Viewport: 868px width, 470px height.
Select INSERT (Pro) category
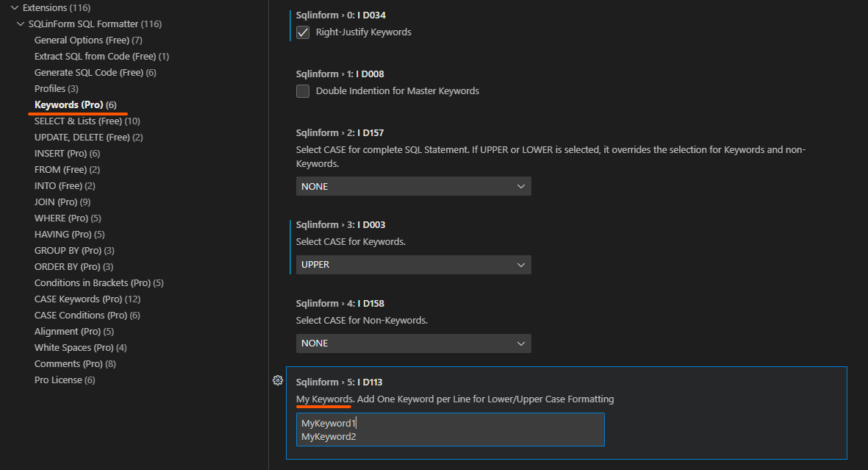tap(67, 153)
